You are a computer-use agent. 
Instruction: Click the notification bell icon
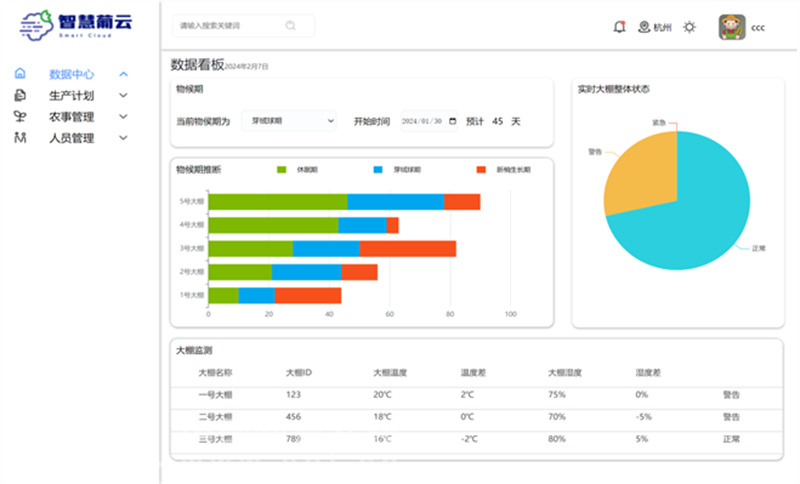click(x=619, y=27)
